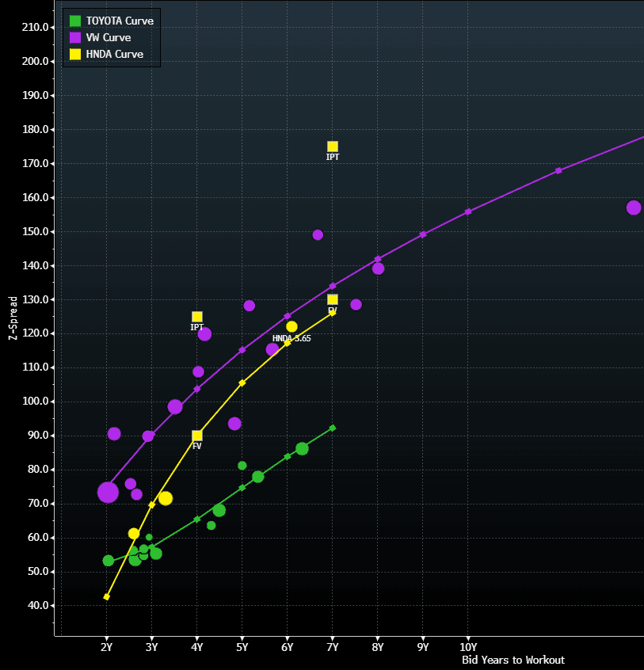Click the lowest yellow diamond at 2Y

[x=107, y=597]
